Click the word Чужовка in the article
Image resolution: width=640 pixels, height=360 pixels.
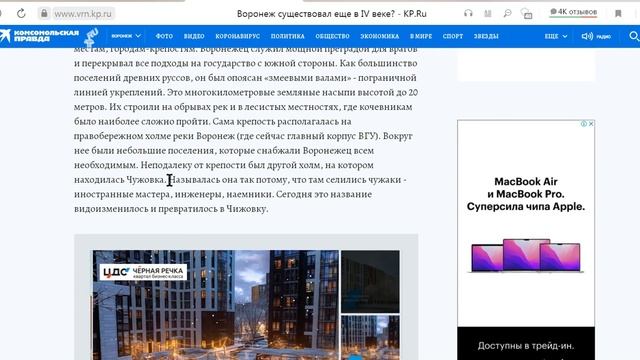click(x=145, y=180)
